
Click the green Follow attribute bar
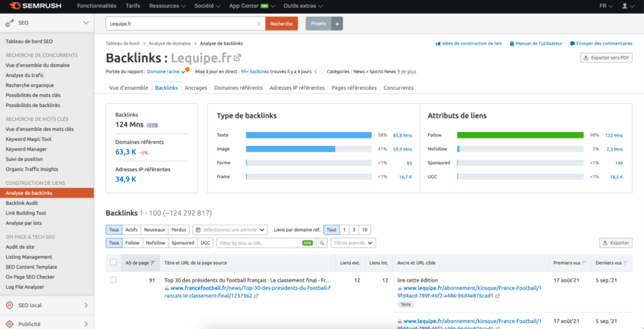coord(520,135)
